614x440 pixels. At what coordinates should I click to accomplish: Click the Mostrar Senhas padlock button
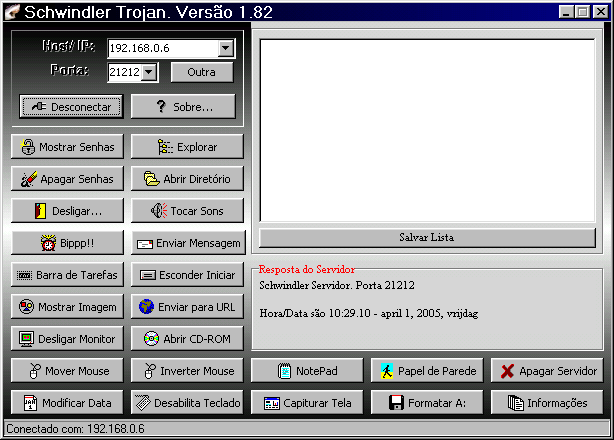[x=67, y=147]
